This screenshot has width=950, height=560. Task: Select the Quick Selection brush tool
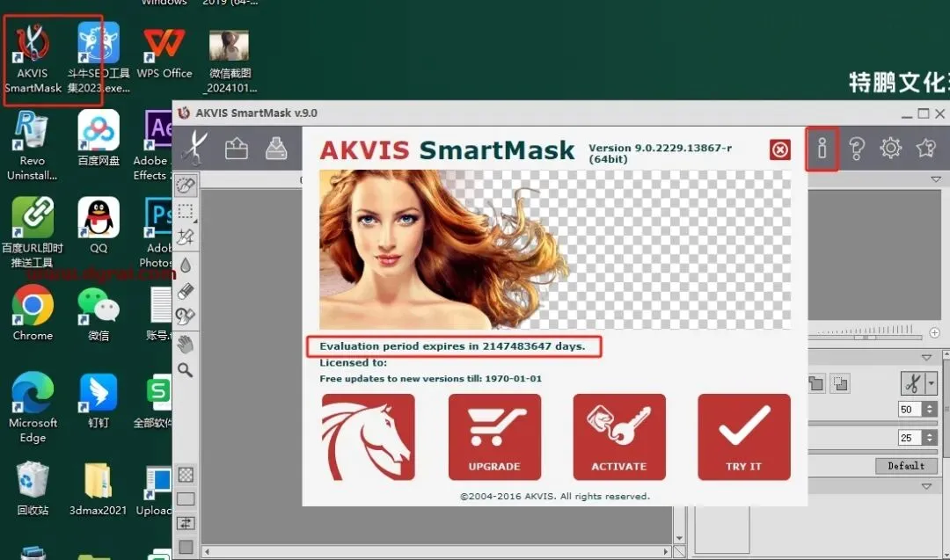tap(186, 185)
